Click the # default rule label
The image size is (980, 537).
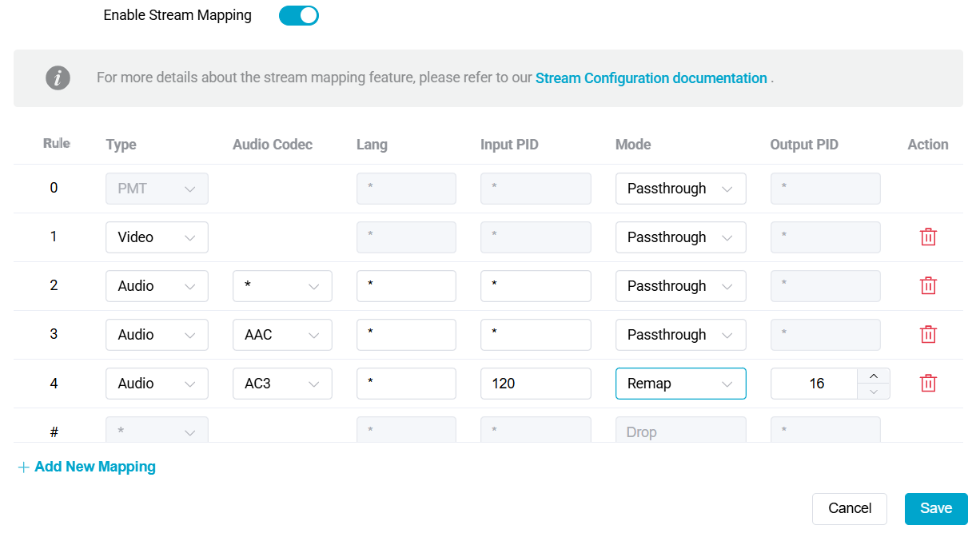[54, 432]
